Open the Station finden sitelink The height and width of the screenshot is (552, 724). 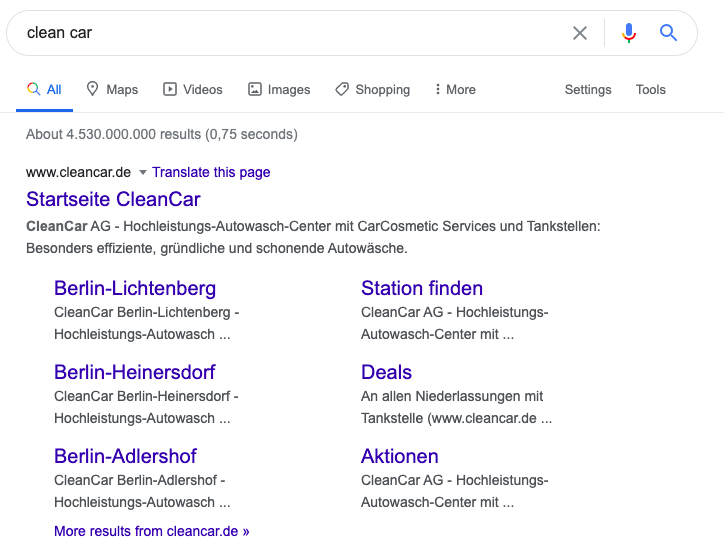pyautogui.click(x=422, y=288)
